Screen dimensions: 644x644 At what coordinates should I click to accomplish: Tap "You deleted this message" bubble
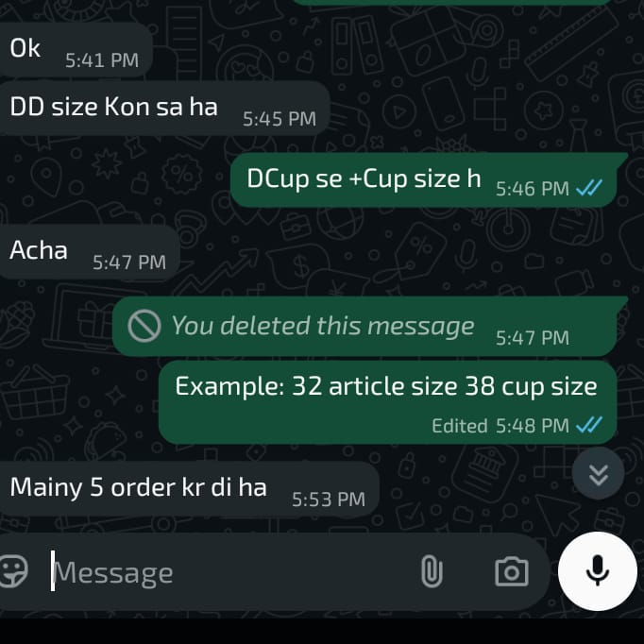tap(369, 327)
